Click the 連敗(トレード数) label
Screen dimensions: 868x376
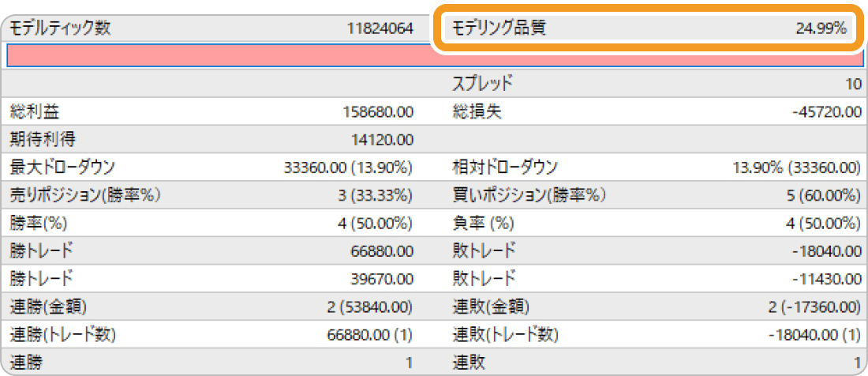505,335
